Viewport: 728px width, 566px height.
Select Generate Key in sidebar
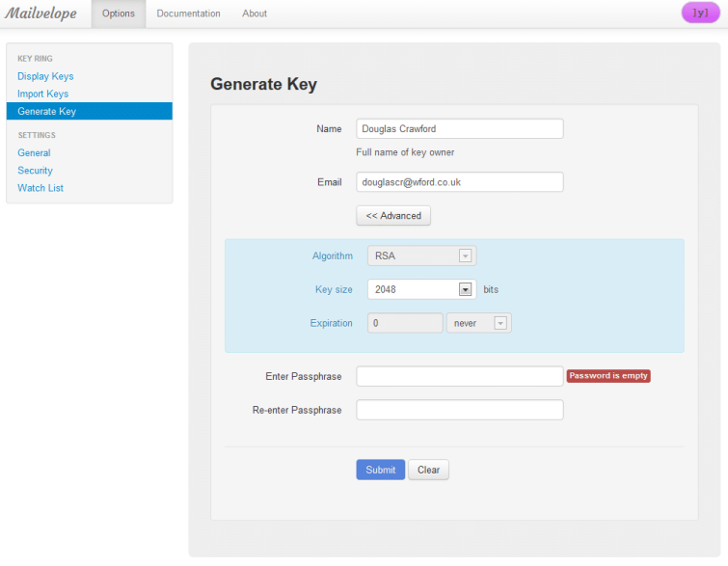point(89,111)
